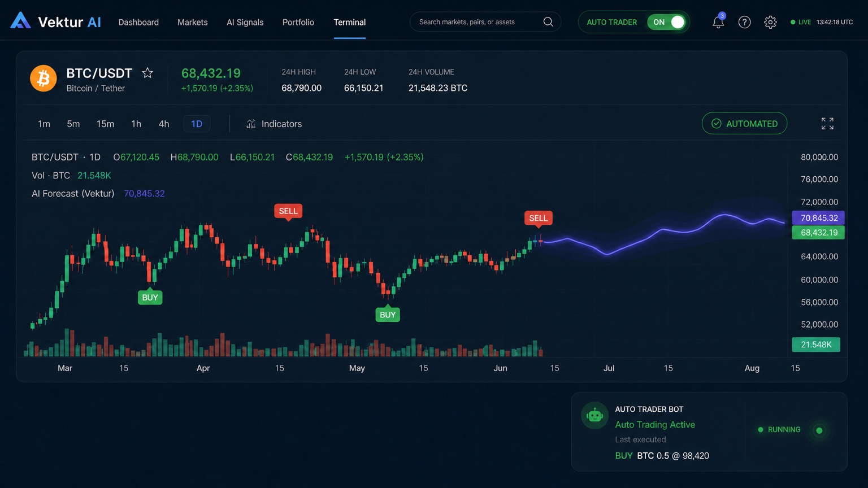The width and height of the screenshot is (868, 488).
Task: Click the AI Forecast (Vektur) legend label
Action: pyautogui.click(x=73, y=194)
